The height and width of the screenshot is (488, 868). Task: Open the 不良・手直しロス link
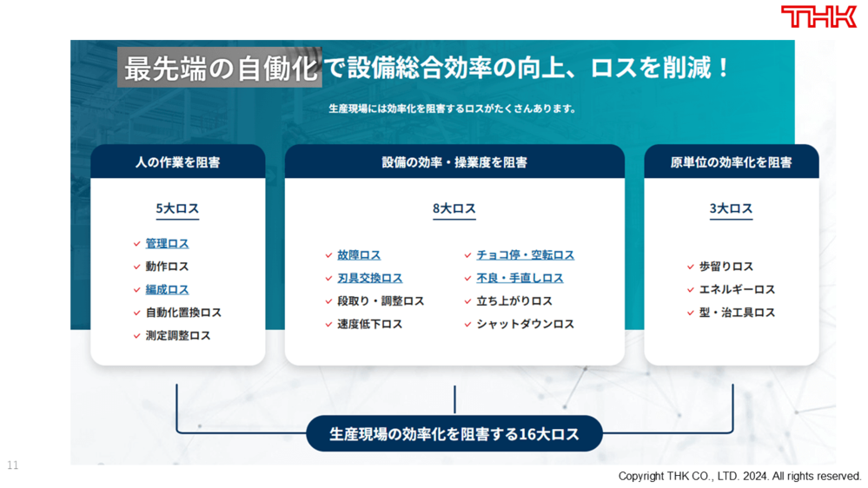pos(520,279)
